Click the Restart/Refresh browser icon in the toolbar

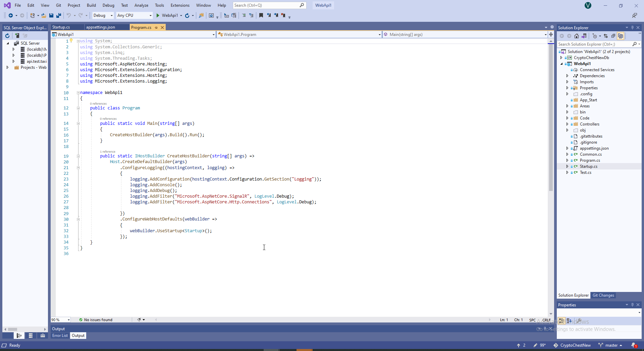[x=187, y=15]
